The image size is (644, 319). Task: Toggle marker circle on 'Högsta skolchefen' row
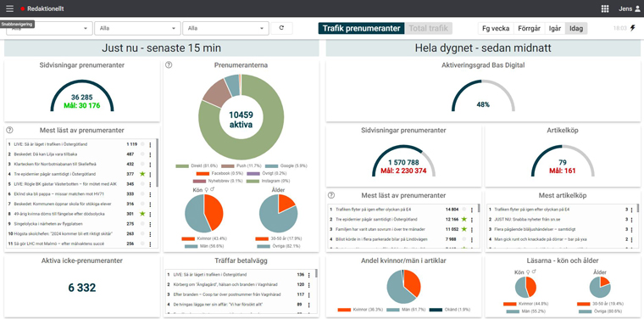click(142, 233)
